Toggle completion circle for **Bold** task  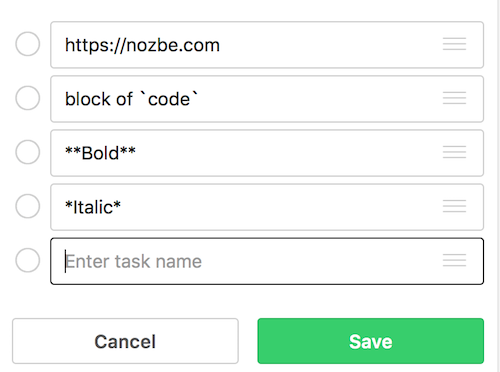click(28, 152)
